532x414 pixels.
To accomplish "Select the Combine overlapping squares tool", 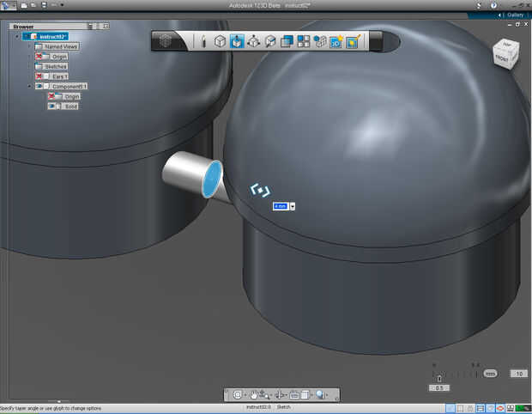I will point(287,41).
